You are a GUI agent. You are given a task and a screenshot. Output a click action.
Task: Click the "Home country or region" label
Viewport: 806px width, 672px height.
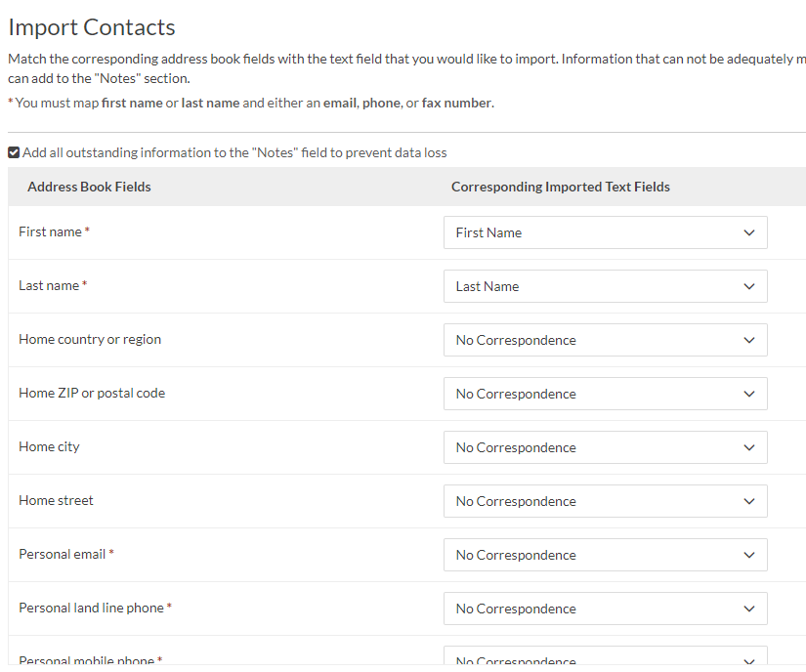tap(90, 339)
